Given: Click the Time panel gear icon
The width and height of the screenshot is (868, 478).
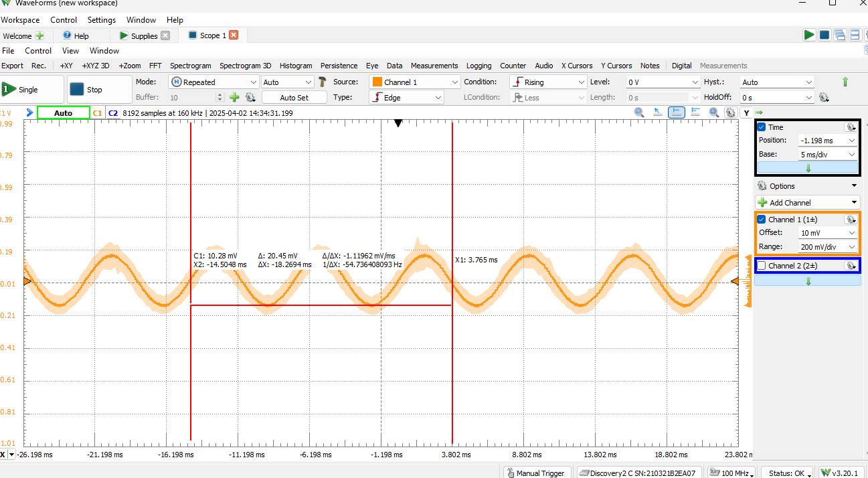Looking at the screenshot, I should 851,127.
